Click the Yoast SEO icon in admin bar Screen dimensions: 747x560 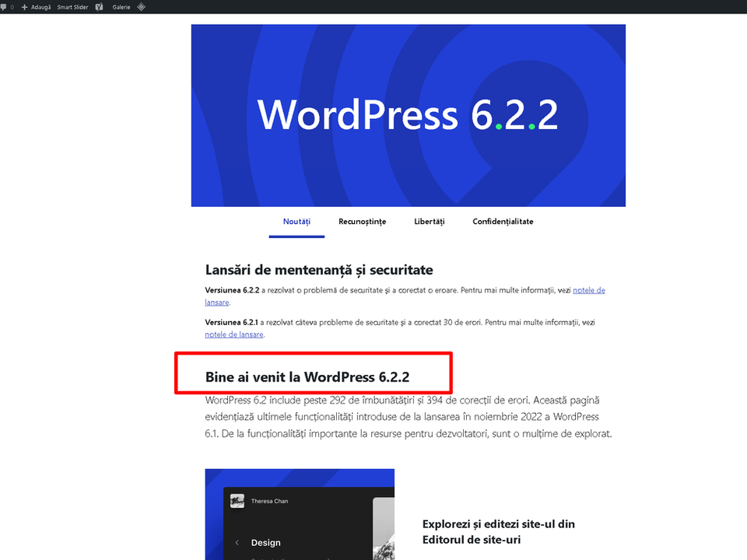(99, 7)
